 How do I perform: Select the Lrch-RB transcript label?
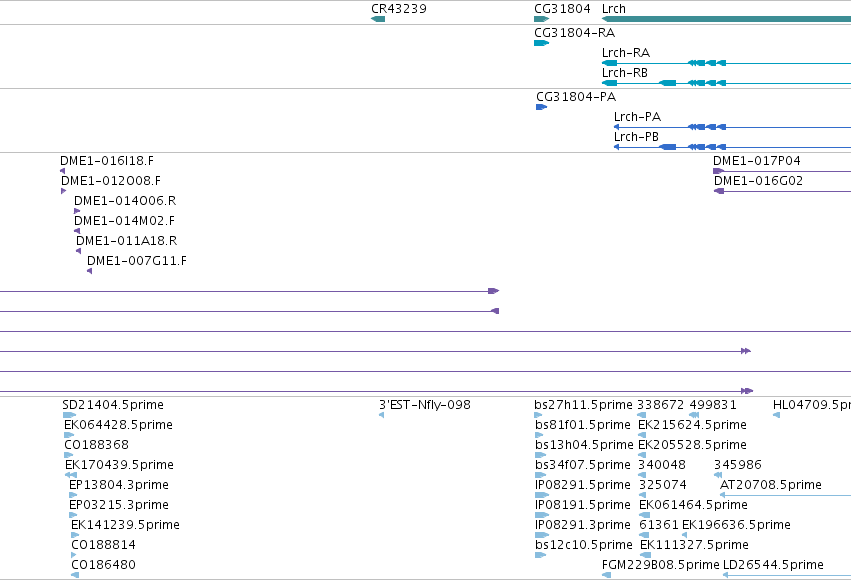(625, 73)
